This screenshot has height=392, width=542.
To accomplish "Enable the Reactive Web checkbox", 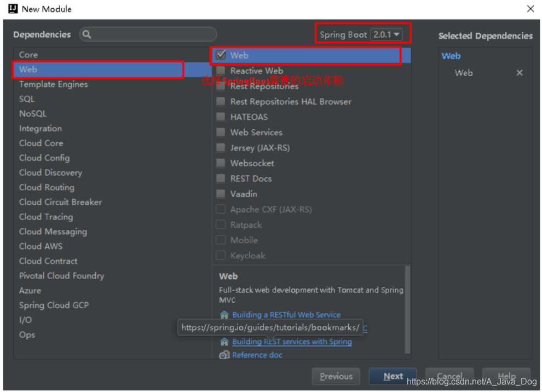I will pos(221,71).
